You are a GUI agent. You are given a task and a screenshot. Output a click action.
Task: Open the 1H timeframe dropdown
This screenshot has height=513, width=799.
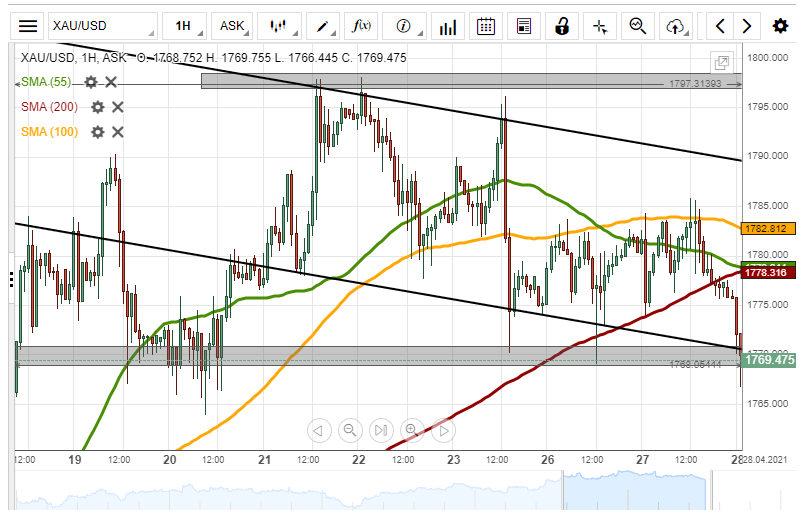pyautogui.click(x=184, y=26)
